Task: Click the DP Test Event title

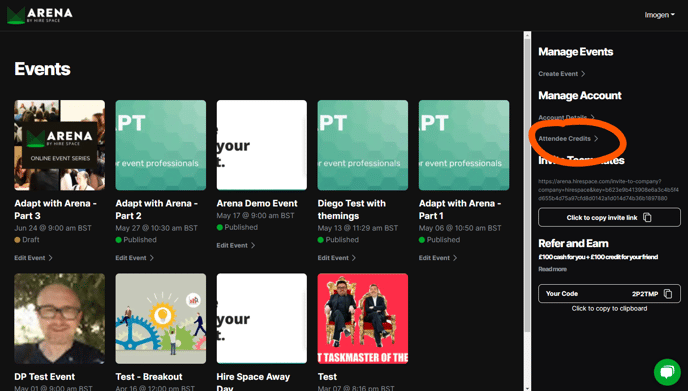Action: pos(44,377)
